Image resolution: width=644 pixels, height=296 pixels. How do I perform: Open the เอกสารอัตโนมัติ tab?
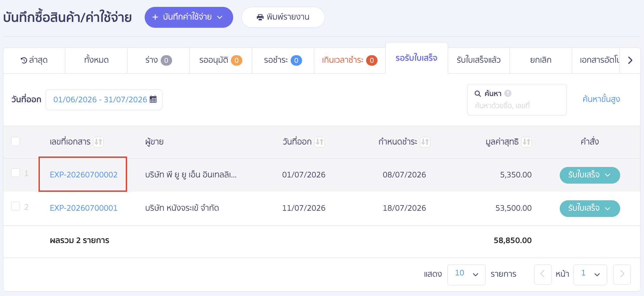pos(596,60)
